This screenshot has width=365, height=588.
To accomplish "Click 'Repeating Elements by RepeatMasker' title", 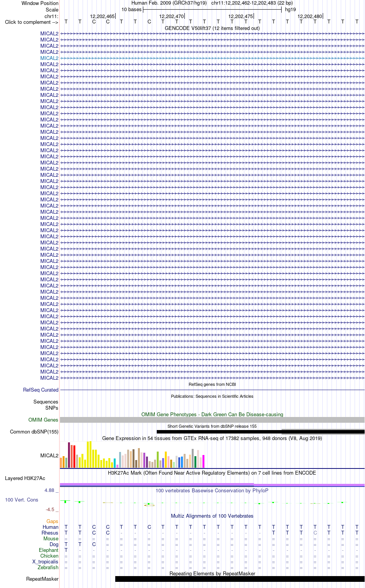I will point(212,573).
